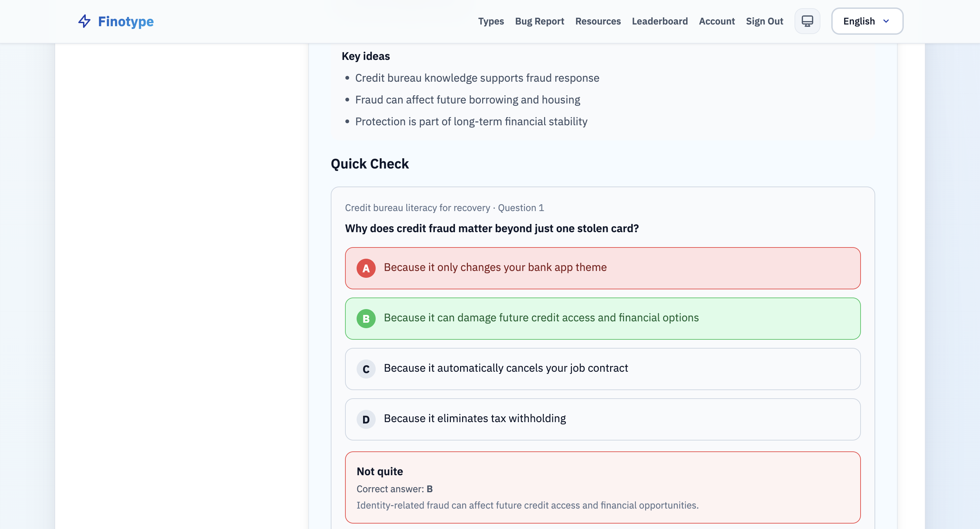Image resolution: width=980 pixels, height=529 pixels.
Task: Click the Not quite feedback box
Action: [x=602, y=487]
